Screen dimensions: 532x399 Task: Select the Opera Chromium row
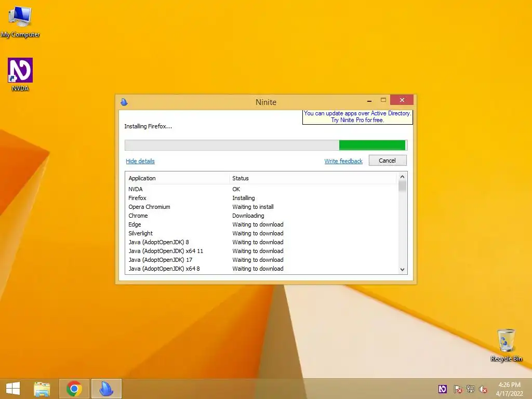pyautogui.click(x=262, y=207)
